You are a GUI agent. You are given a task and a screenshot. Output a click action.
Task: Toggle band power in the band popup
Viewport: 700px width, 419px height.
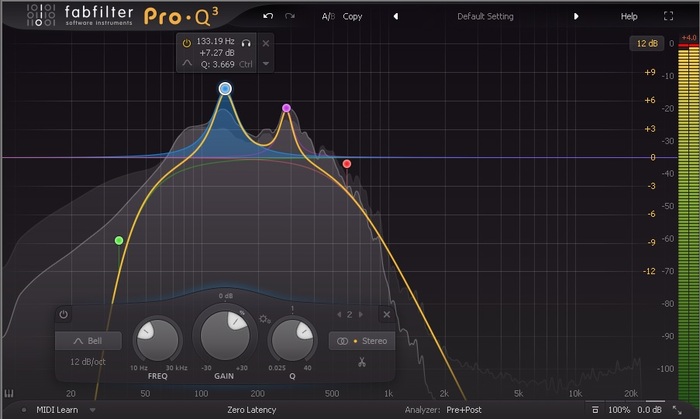pyautogui.click(x=187, y=43)
